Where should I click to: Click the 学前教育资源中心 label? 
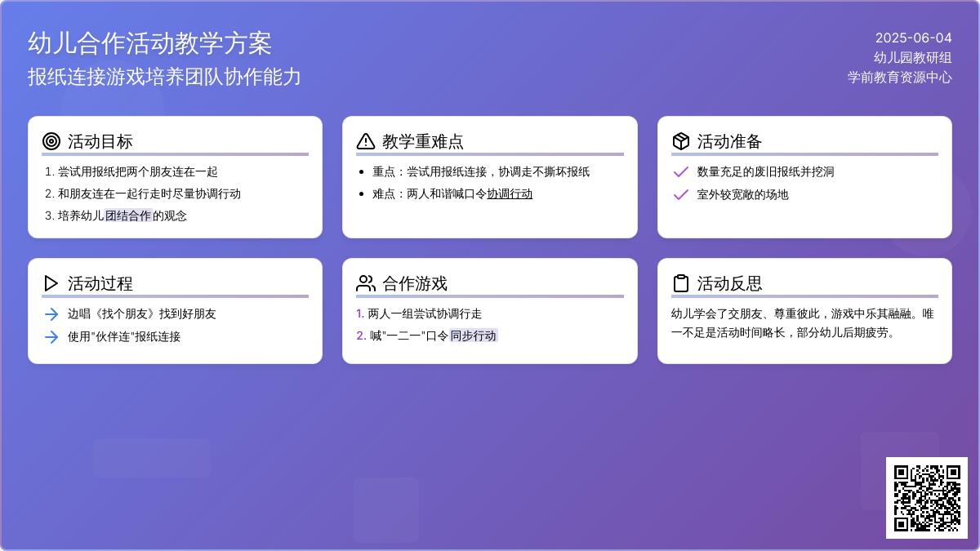point(900,78)
